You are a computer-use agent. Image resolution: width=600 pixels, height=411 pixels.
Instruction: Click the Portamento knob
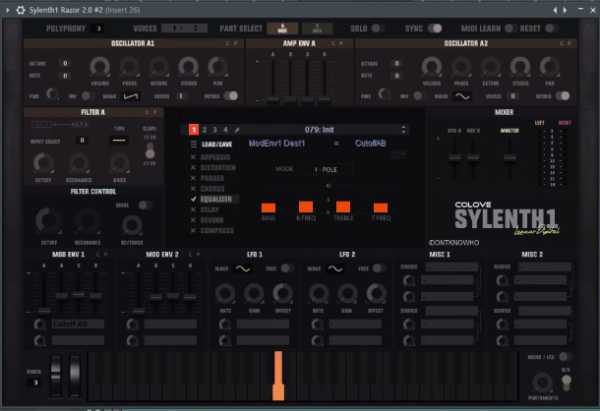point(542,383)
